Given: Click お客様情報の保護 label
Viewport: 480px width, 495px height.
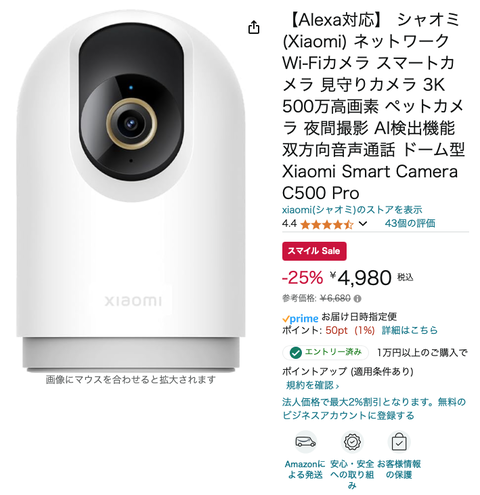Looking at the screenshot, I should click(x=399, y=469).
